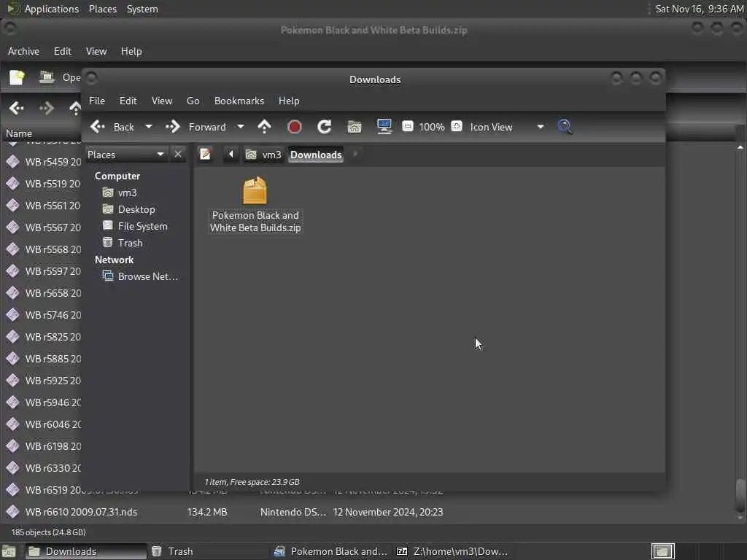Click Back arrow in archive manager toolbar
Image resolution: width=747 pixels, height=560 pixels.
pos(17,108)
